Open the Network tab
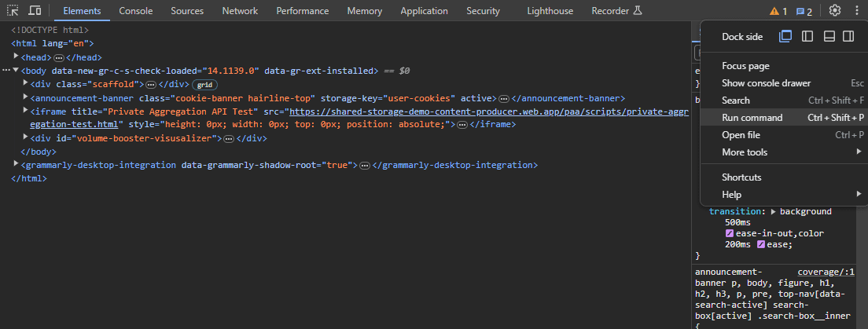The width and height of the screenshot is (868, 329). pyautogui.click(x=240, y=11)
